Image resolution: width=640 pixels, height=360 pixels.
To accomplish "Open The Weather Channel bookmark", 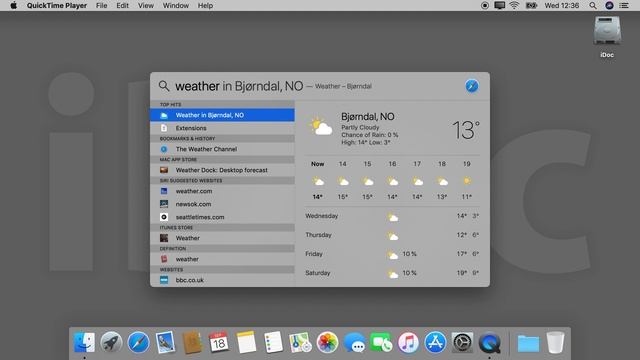I will click(x=222, y=149).
